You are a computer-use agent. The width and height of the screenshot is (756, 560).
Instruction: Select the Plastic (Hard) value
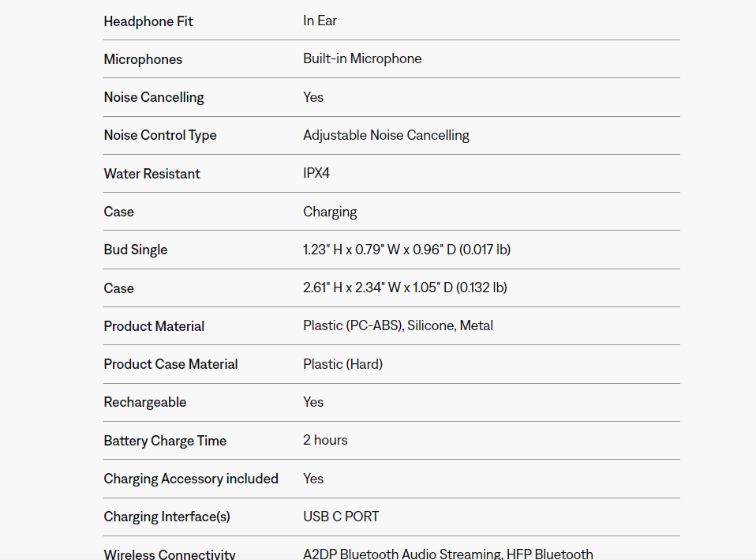(x=342, y=364)
